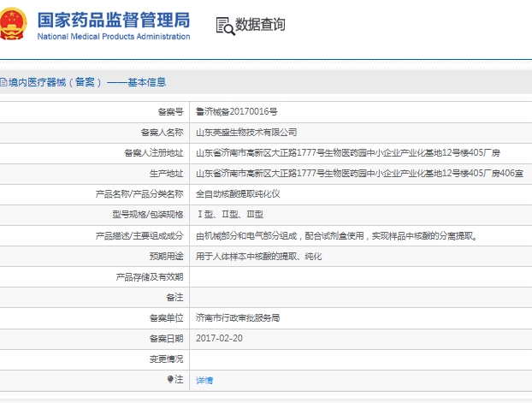Click the document icon before 境内医疗器械

pyautogui.click(x=3, y=82)
